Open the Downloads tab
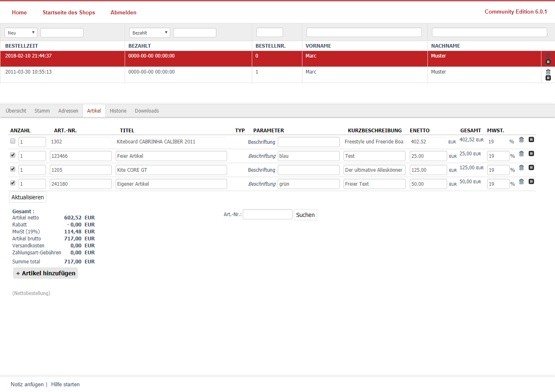 (x=147, y=111)
